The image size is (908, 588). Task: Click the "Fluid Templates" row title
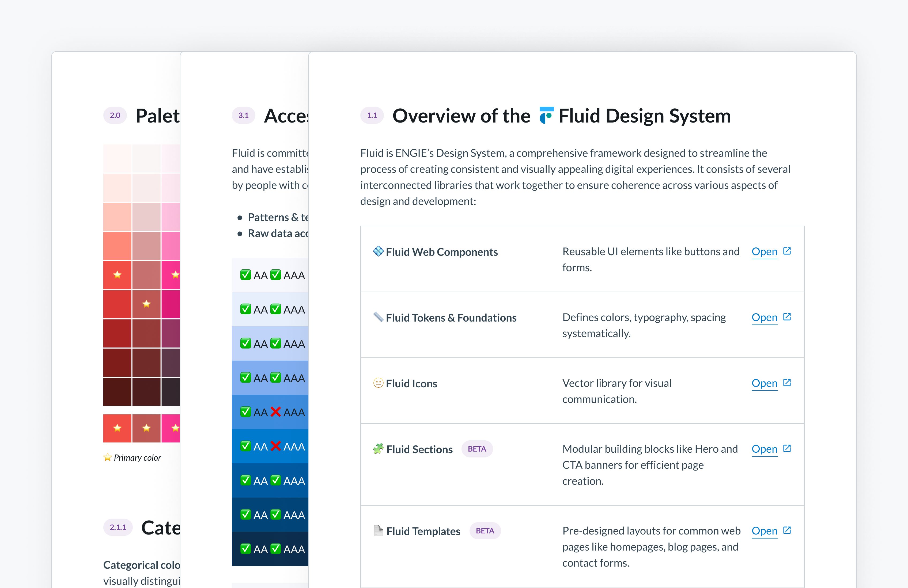423,532
